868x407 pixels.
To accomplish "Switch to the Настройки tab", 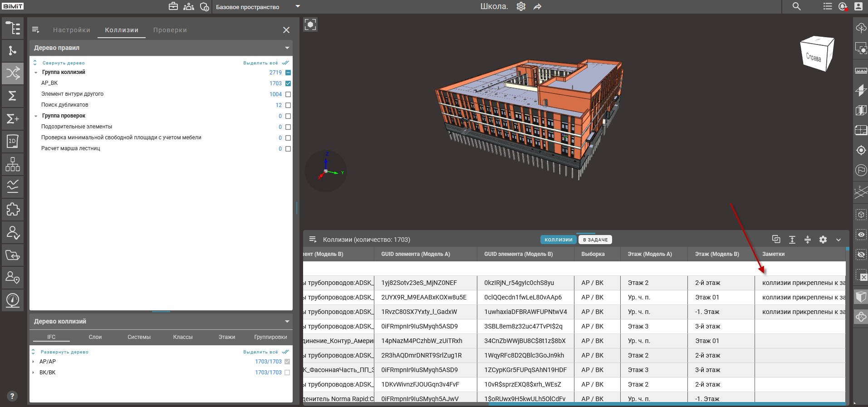I will (72, 30).
